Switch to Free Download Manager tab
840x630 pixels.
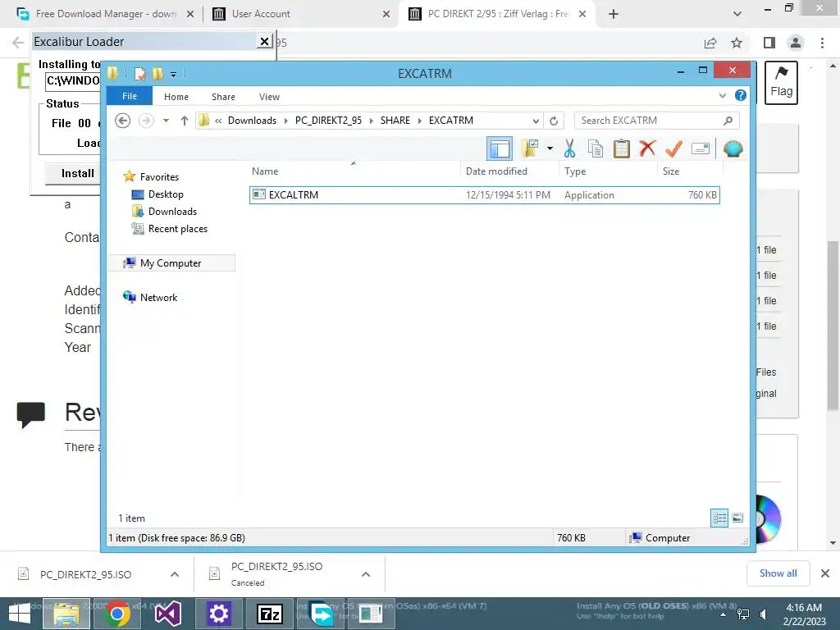coord(106,14)
